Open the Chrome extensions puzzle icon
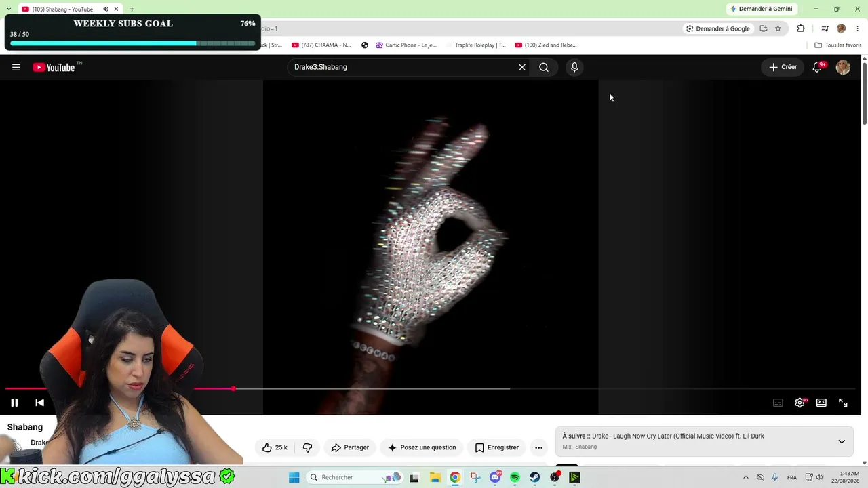Screen dimensions: 868x488 tap(801, 28)
